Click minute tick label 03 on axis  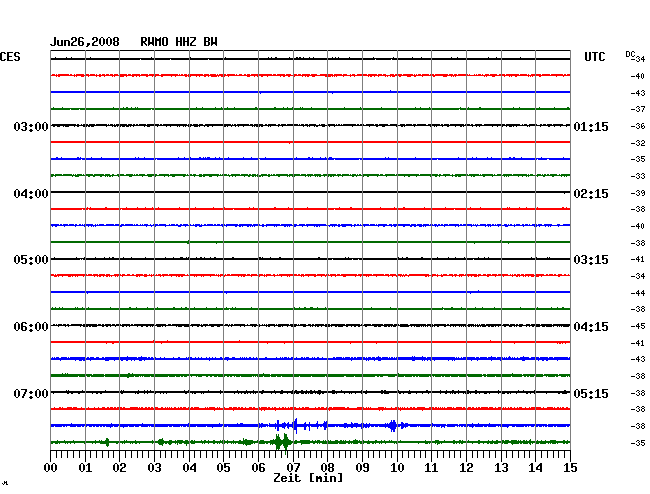tap(154, 467)
